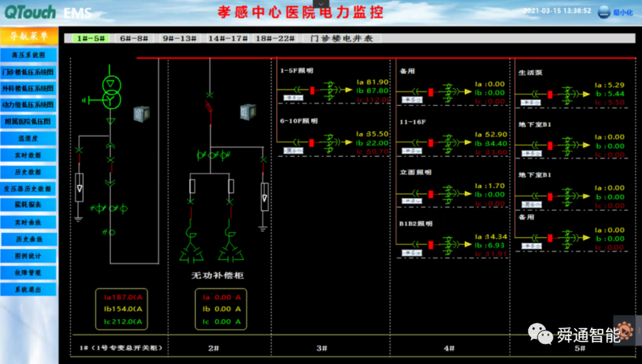
Task: Click the 5# bottom 备用 red breaker
Action: [x=550, y=238]
